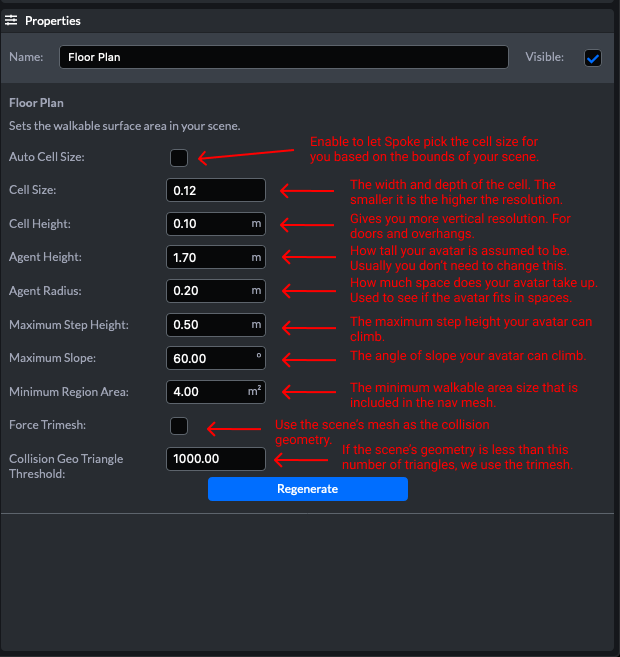The image size is (620, 657).
Task: Click the Maximum Slope input showing 60.00
Action: [208, 358]
